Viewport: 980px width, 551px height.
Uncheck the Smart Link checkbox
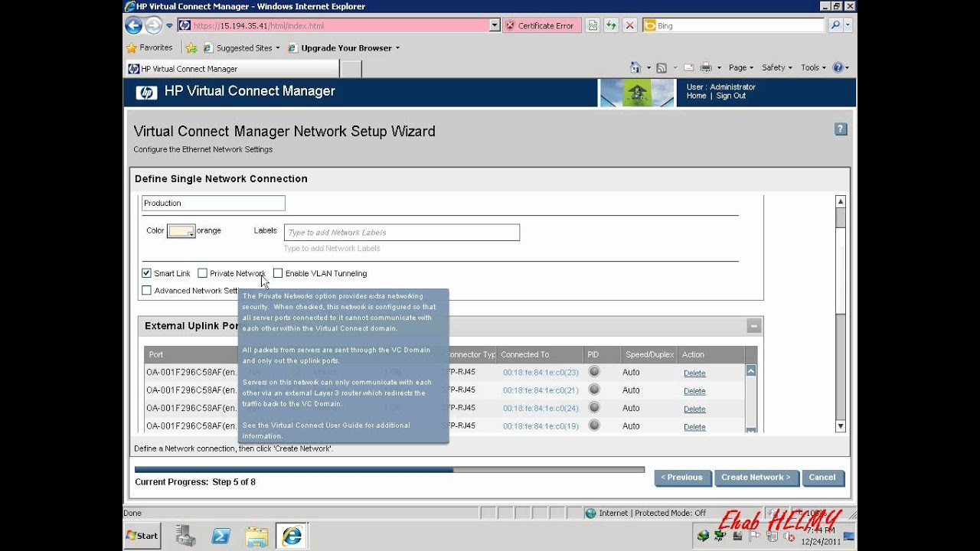click(146, 273)
